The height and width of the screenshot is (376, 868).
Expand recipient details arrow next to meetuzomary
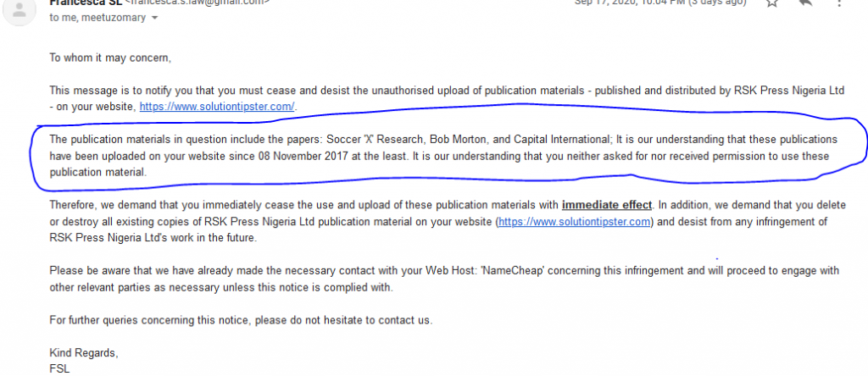154,18
